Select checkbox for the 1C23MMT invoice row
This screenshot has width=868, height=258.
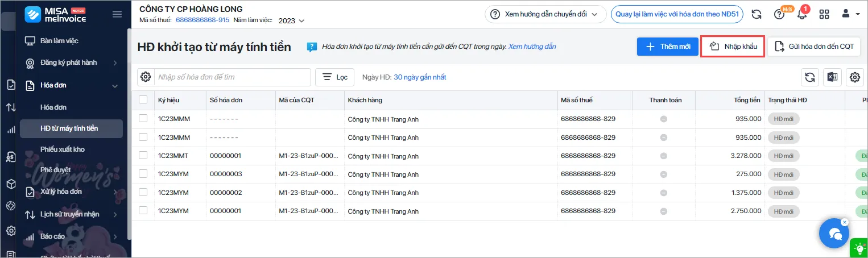(x=143, y=155)
